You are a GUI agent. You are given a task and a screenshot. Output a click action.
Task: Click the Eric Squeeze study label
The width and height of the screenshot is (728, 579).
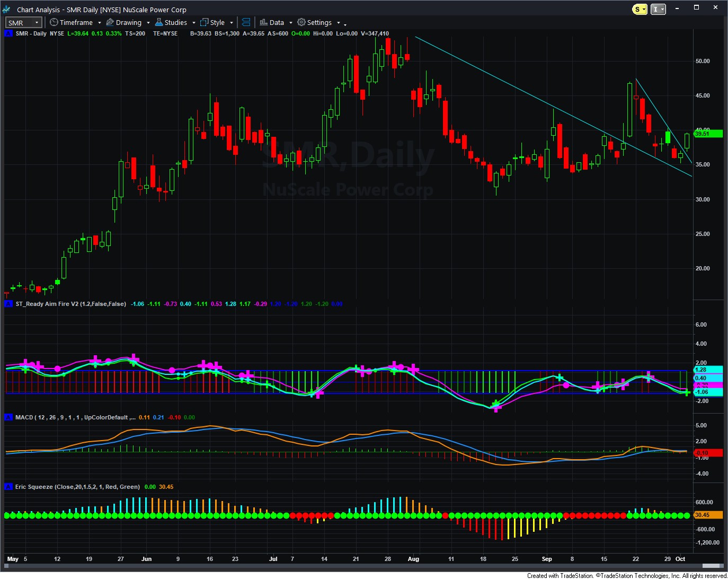pos(77,487)
